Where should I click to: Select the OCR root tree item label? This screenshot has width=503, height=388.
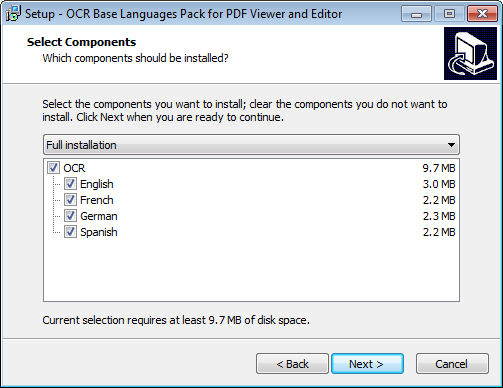click(x=74, y=168)
